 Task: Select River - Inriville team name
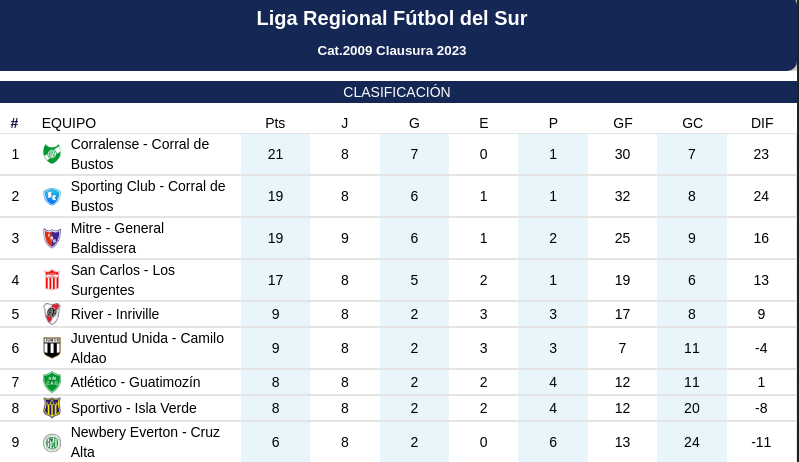click(115, 314)
